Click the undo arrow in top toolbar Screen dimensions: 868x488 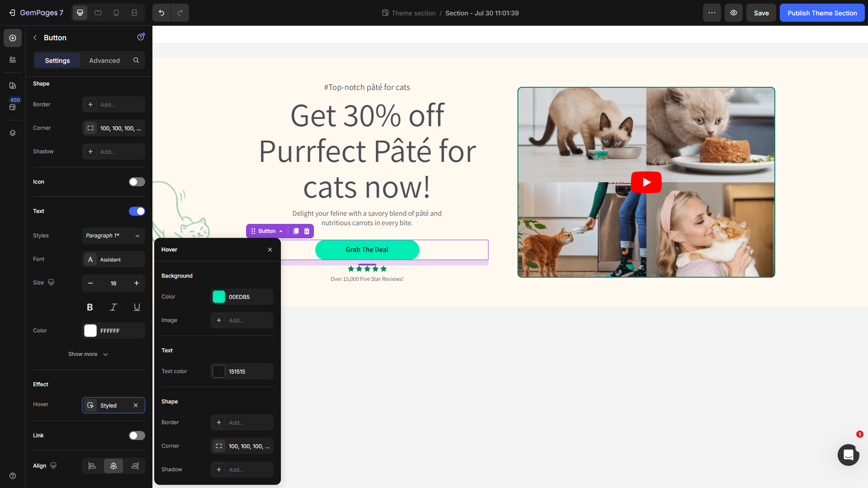[161, 13]
